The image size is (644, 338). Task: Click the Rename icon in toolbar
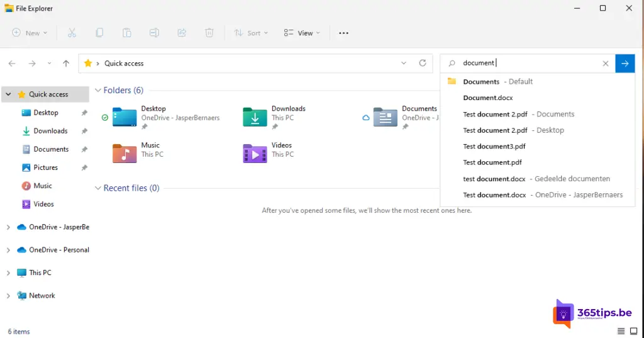[x=154, y=33]
